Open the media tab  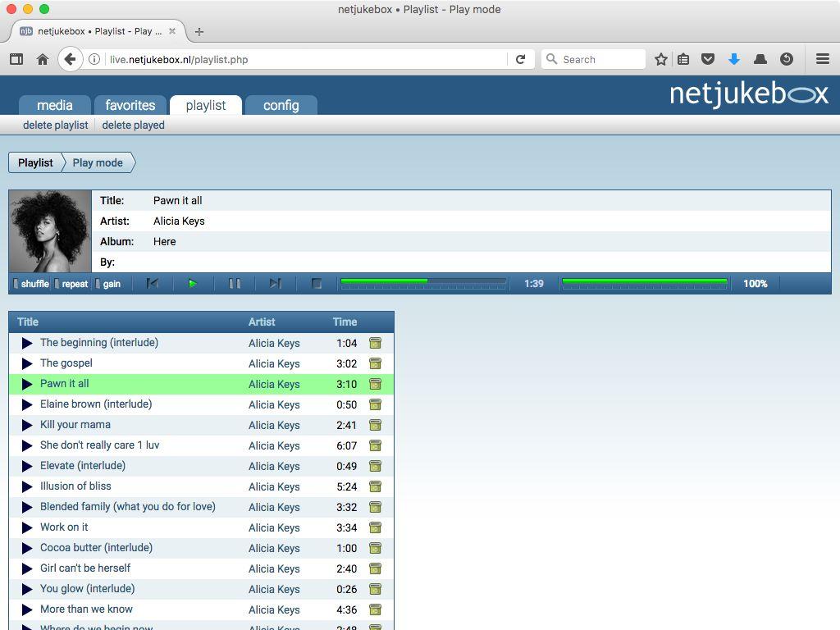(x=55, y=105)
